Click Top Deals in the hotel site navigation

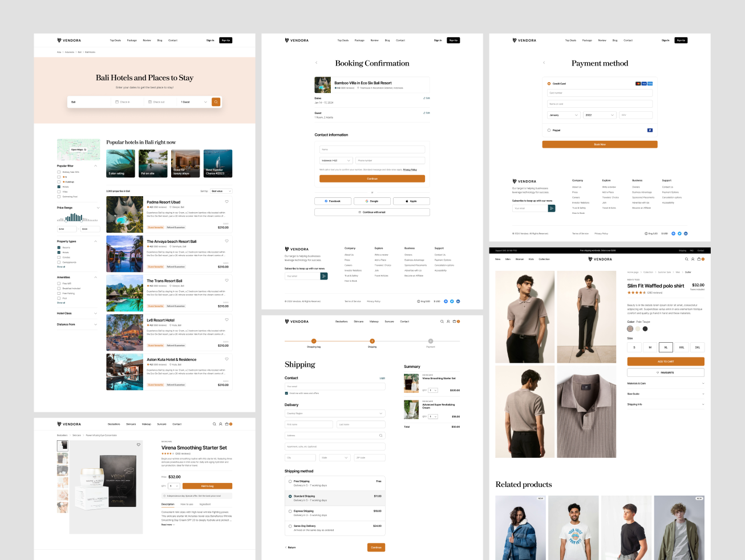(115, 40)
